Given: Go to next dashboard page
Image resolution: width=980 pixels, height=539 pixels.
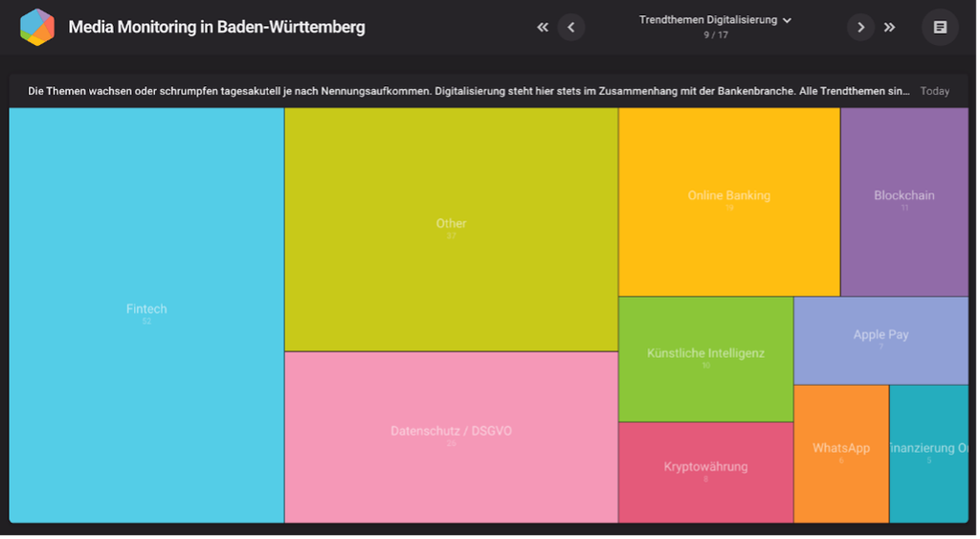Looking at the screenshot, I should click(x=860, y=27).
